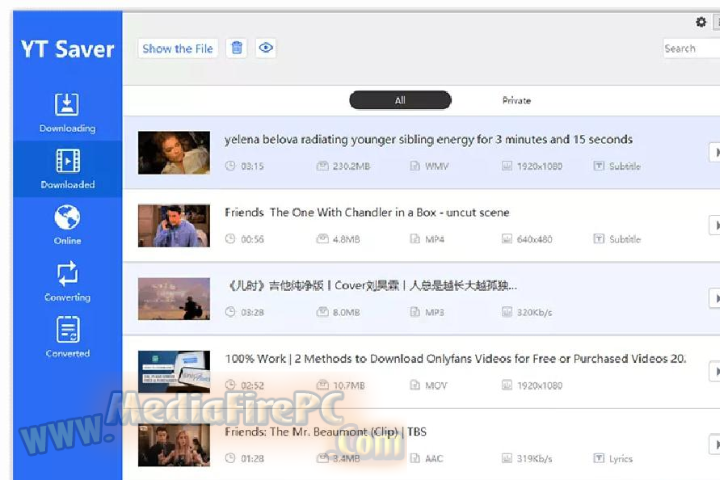Click file size 230.2MB

coord(351,166)
